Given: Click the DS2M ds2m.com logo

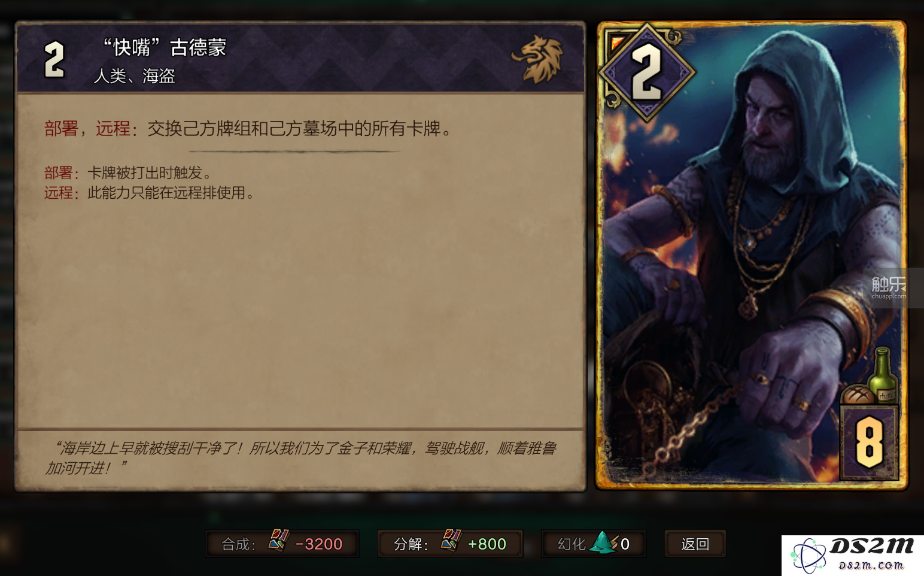Looking at the screenshot, I should point(853,555).
